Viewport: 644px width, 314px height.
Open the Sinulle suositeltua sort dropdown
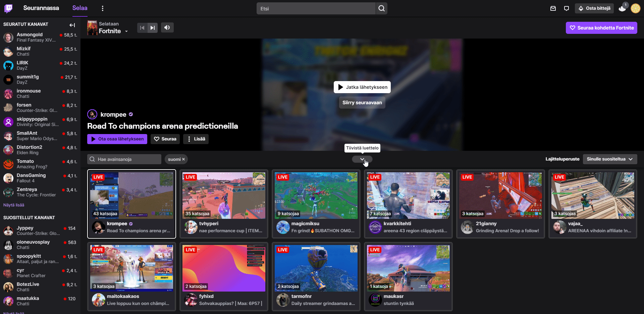click(x=610, y=159)
